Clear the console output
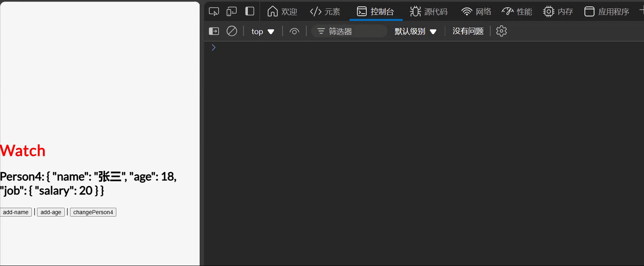This screenshot has height=266, width=644. (232, 31)
